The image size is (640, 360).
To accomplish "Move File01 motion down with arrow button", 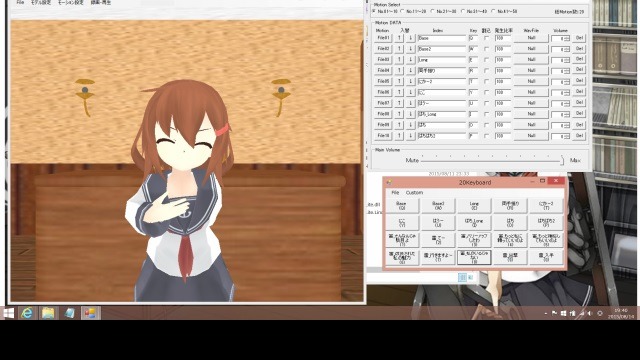I will (410, 38).
